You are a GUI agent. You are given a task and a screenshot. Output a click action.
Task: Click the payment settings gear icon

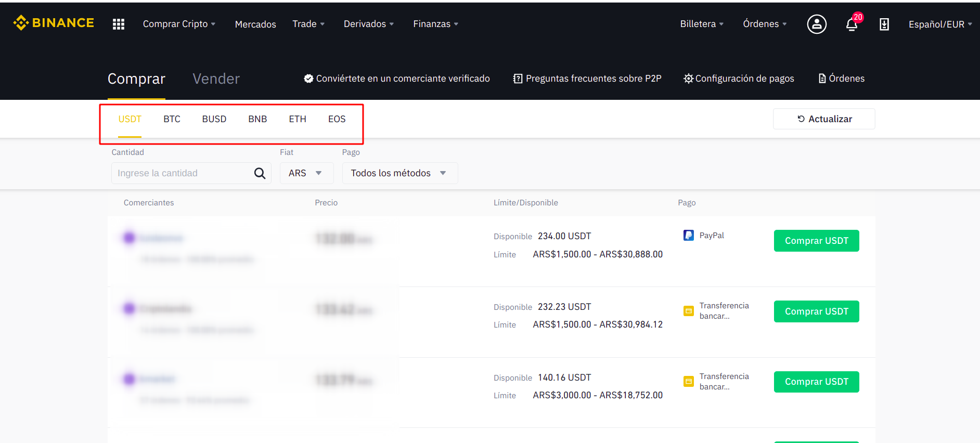688,79
